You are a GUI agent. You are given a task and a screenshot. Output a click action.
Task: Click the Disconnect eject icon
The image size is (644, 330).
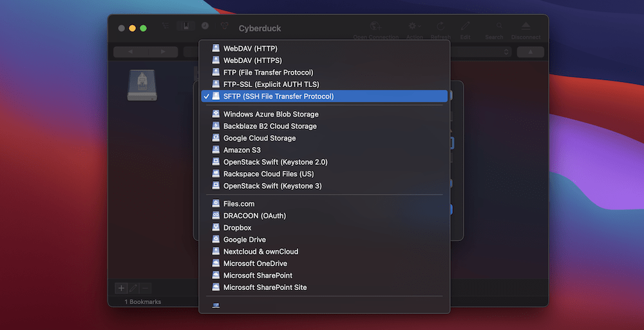[x=526, y=26]
